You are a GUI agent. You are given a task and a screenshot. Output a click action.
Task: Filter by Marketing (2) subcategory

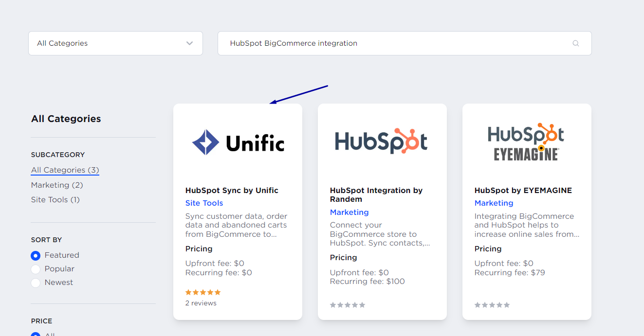tap(57, 185)
